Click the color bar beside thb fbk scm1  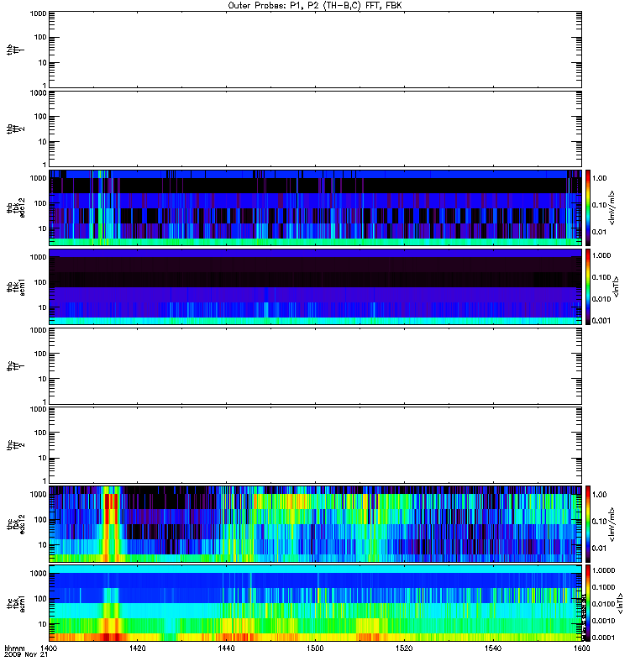(x=588, y=286)
